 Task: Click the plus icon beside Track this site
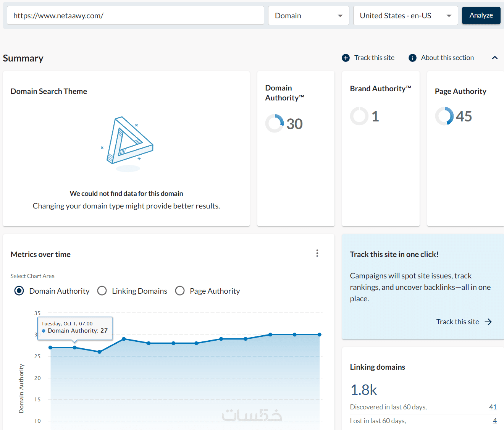click(x=346, y=58)
